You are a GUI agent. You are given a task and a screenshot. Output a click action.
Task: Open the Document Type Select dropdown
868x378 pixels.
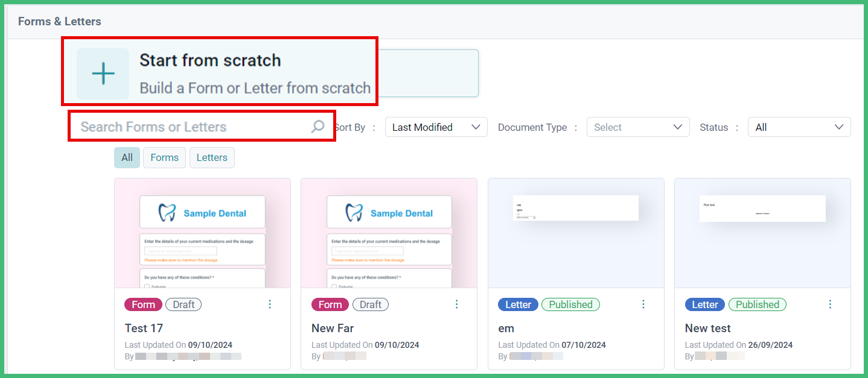(x=638, y=127)
